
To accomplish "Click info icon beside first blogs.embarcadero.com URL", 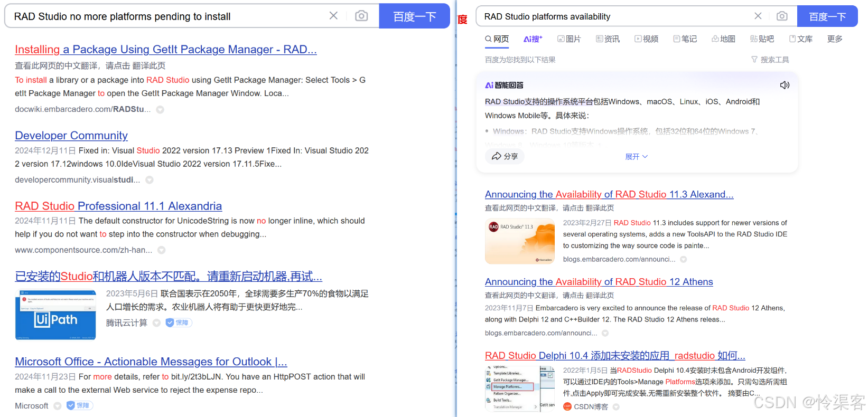I will 684,259.
